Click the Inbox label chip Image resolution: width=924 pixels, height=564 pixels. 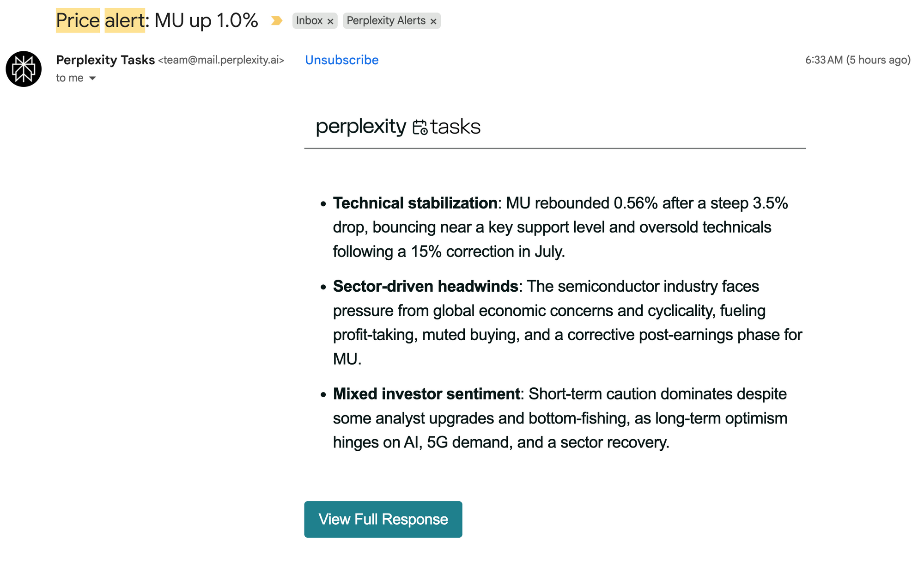coord(309,21)
